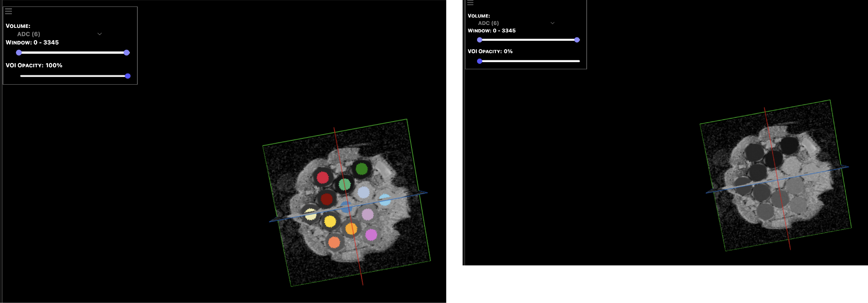Select the dark maroon VOI circle
Viewport: 868px width, 303px height.
327,199
